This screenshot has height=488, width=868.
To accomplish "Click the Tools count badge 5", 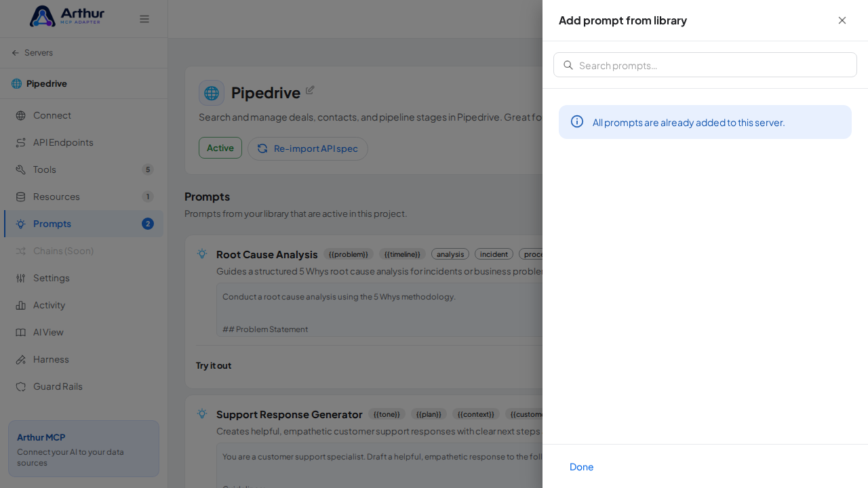I will 148,169.
